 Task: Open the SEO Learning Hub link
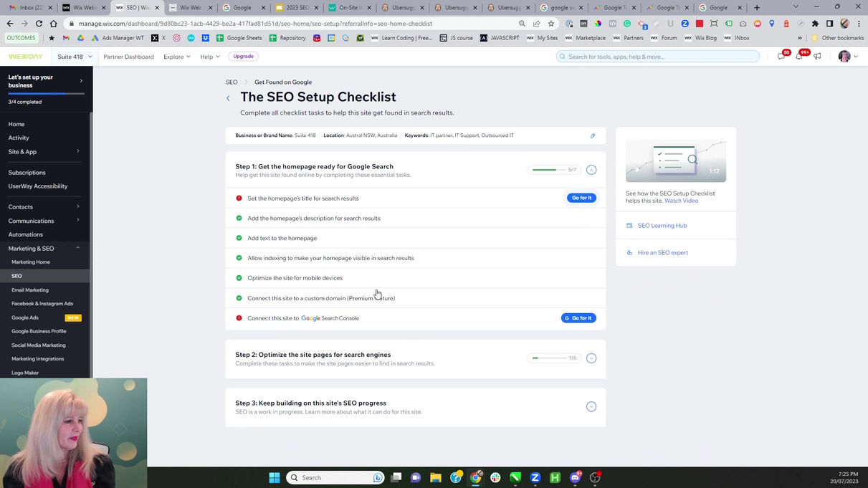tap(662, 226)
